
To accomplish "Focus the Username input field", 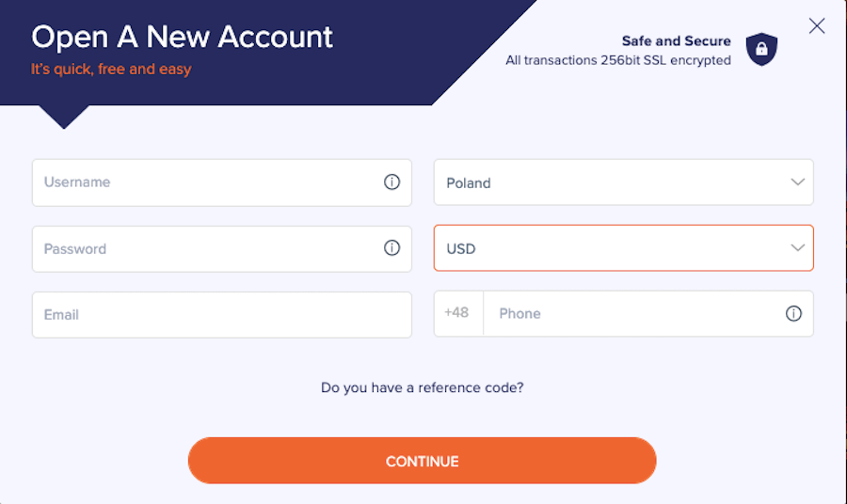I will pyautogui.click(x=222, y=182).
